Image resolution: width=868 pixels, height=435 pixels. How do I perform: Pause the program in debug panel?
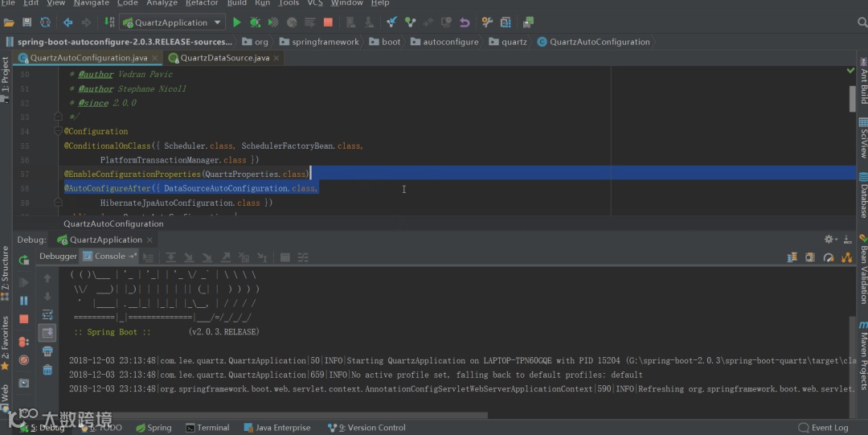pos(24,301)
